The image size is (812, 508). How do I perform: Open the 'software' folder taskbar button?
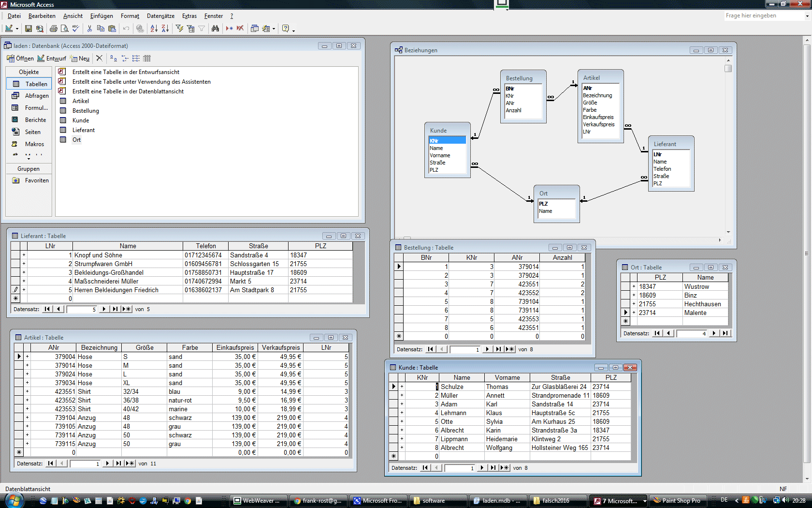coord(438,501)
